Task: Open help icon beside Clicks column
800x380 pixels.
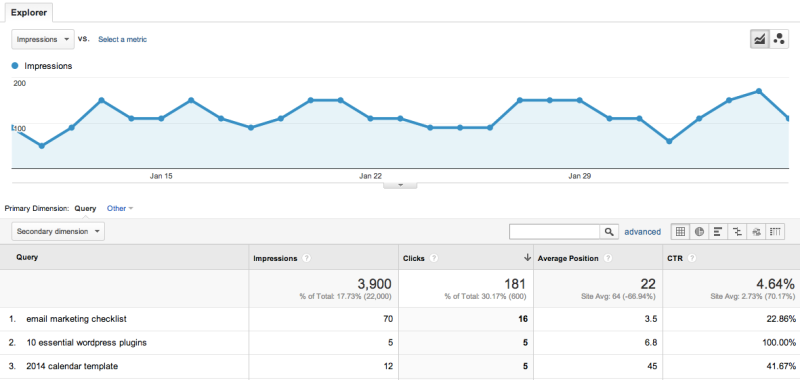Action: 433,259
